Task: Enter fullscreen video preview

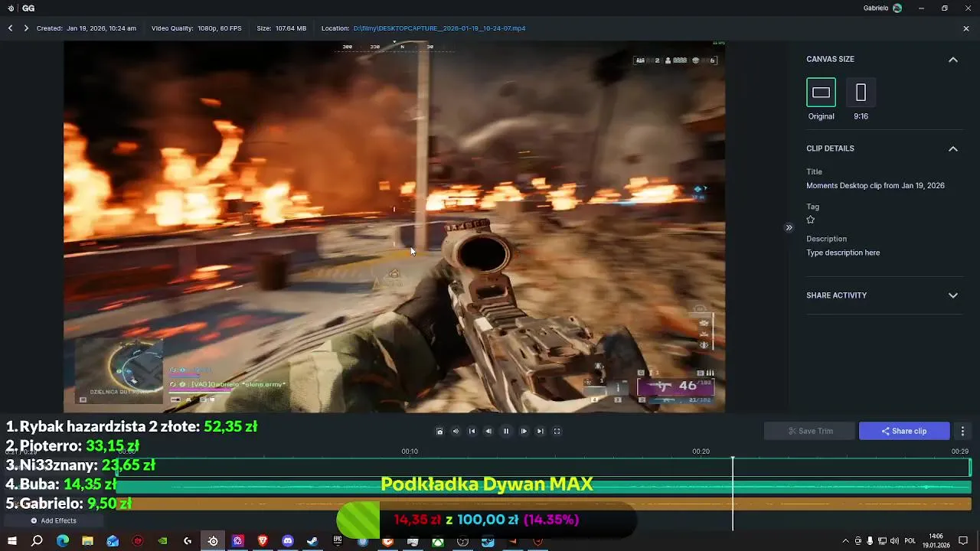Action: [x=557, y=431]
